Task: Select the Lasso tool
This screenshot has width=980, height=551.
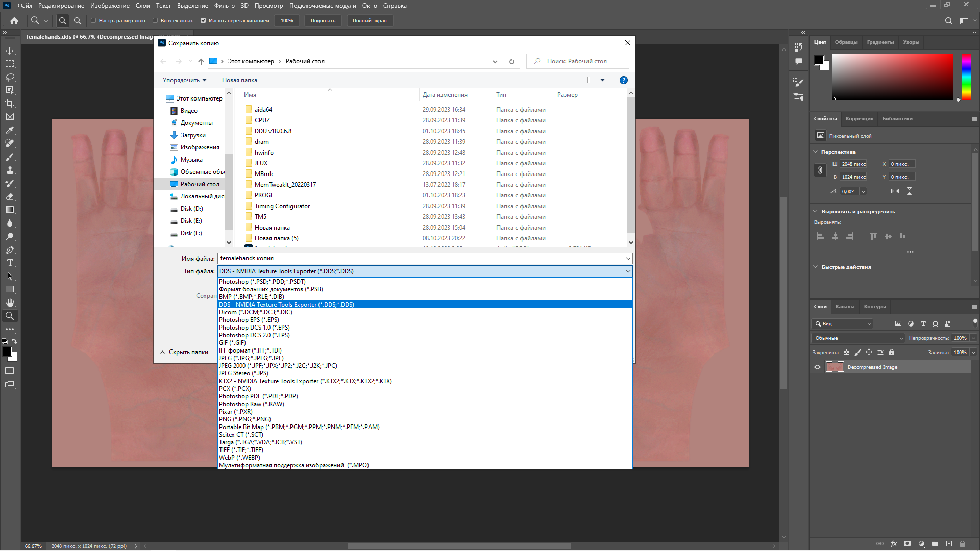Action: pyautogui.click(x=10, y=77)
